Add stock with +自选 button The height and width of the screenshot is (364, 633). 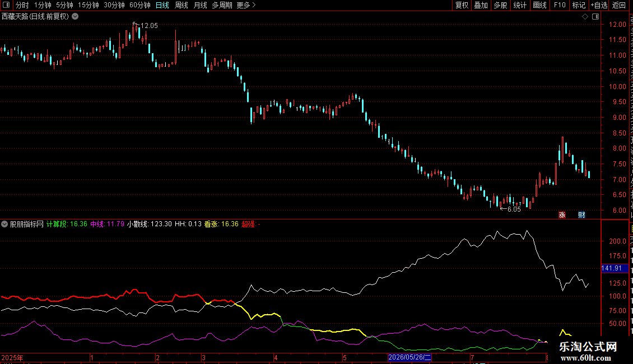599,5
